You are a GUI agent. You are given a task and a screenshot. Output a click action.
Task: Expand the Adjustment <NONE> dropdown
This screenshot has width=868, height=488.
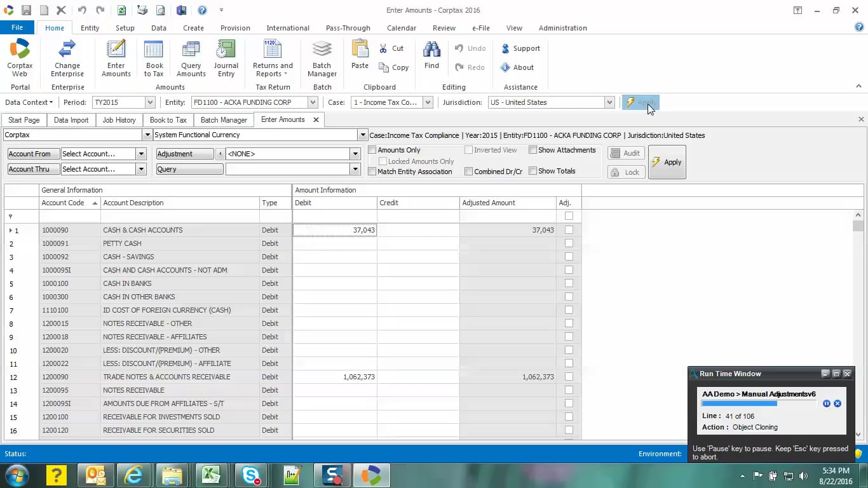pyautogui.click(x=355, y=154)
